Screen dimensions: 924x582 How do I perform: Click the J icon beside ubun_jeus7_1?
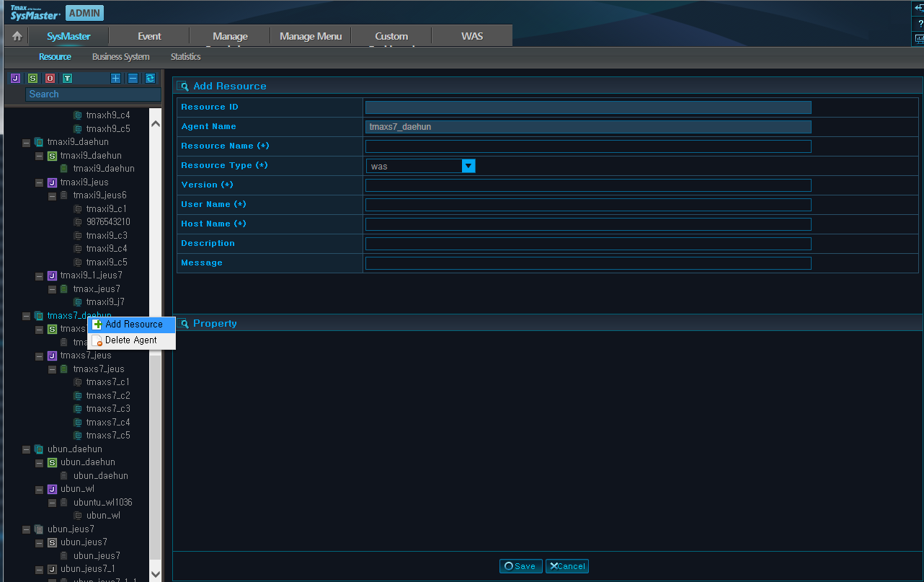point(52,569)
